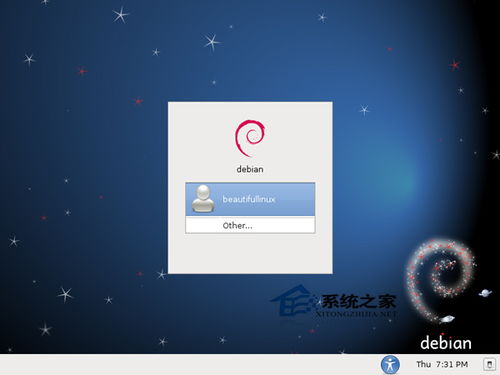Viewport: 500px width, 375px height.
Task: Open the clock showing 7:31 PM
Action: tap(452, 364)
